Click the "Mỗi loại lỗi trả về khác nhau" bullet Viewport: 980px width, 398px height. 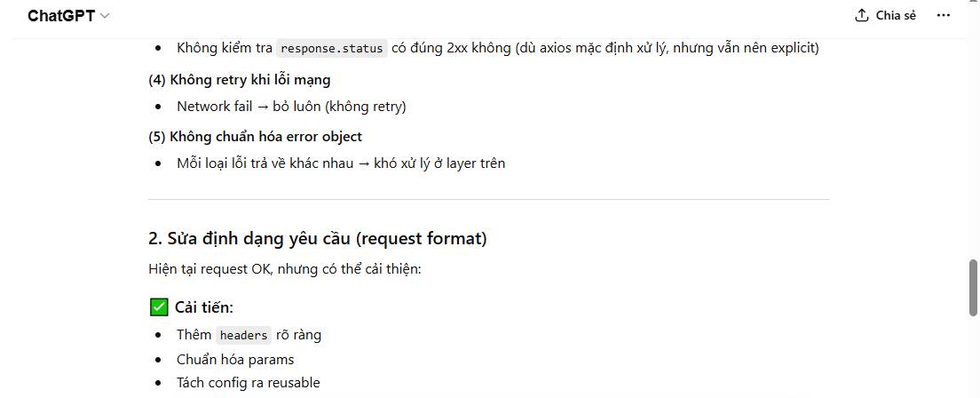[341, 163]
